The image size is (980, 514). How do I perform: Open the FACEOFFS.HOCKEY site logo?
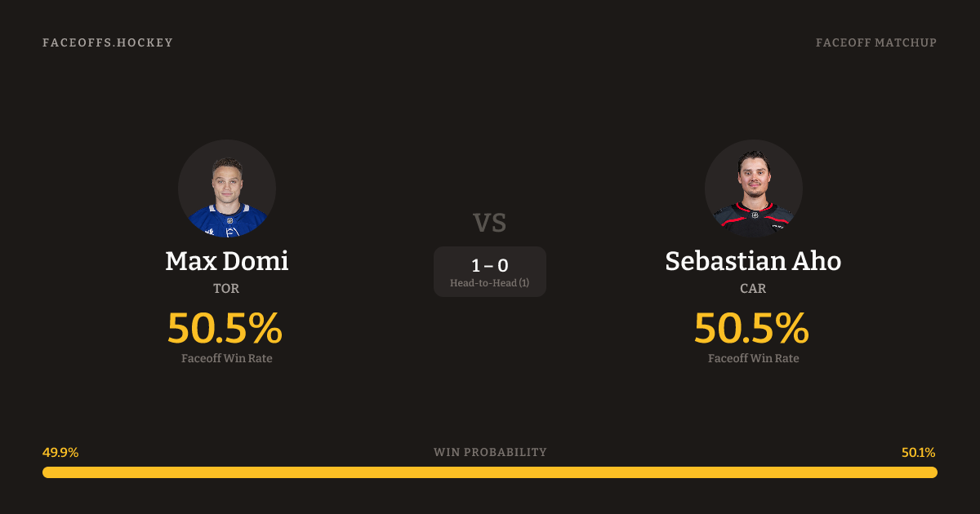coord(108,42)
